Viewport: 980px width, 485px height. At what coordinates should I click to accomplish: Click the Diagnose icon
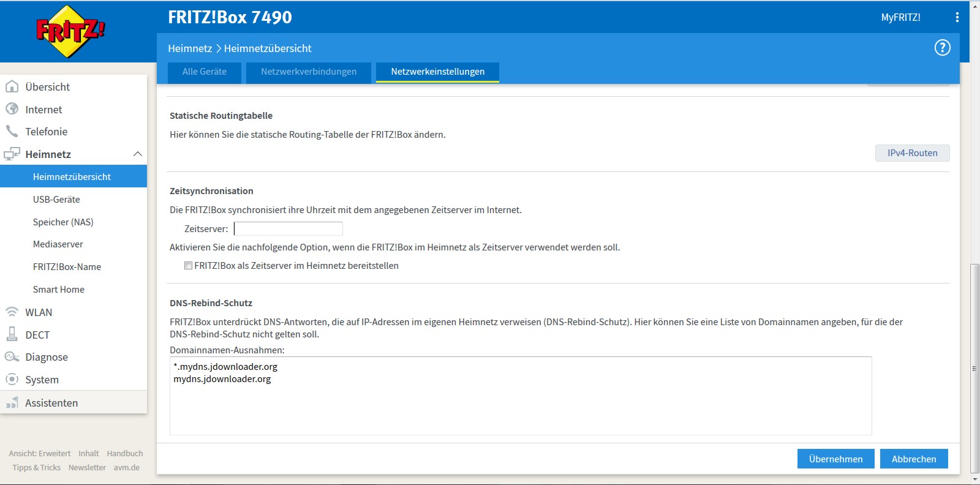coord(12,356)
